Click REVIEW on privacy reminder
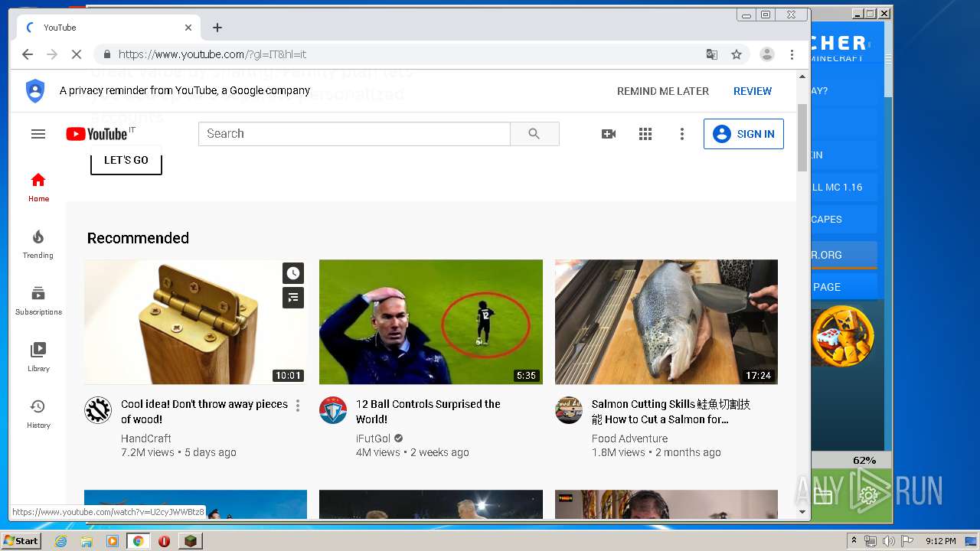 click(x=753, y=91)
